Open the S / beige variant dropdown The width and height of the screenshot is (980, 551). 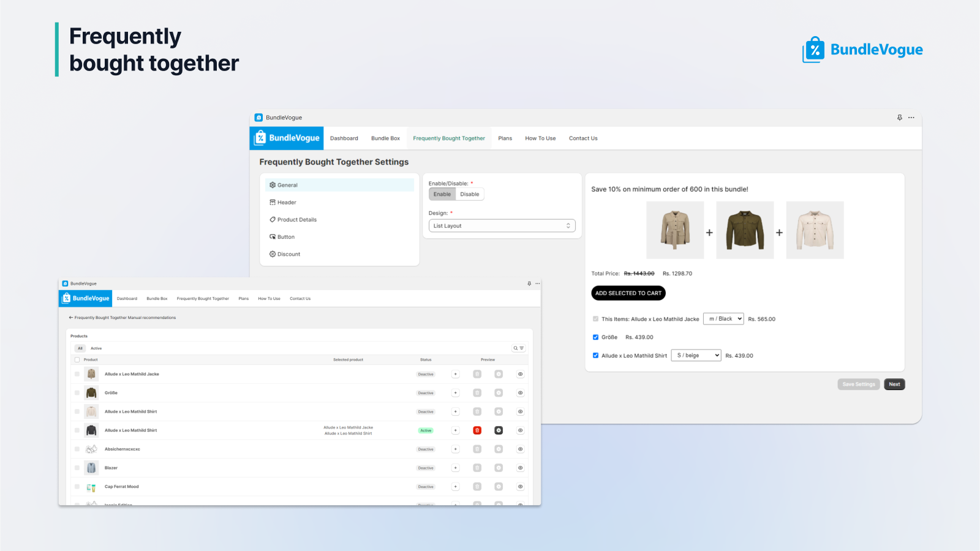pos(696,355)
